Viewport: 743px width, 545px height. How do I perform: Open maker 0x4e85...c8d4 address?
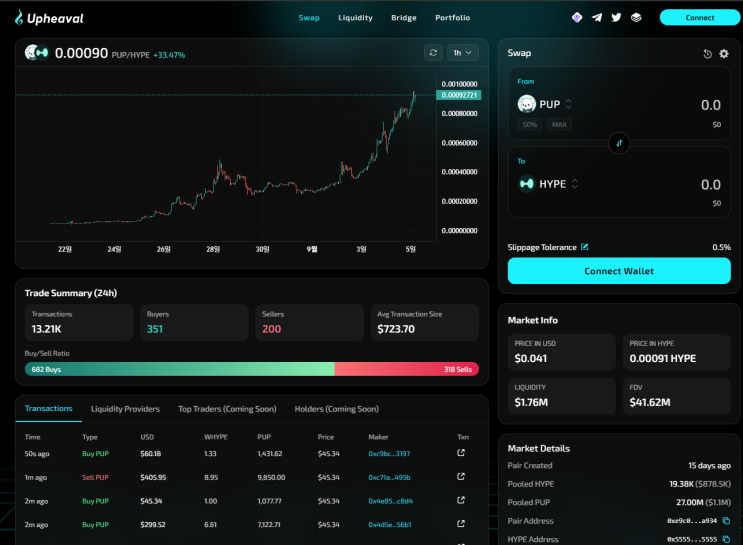(390, 501)
